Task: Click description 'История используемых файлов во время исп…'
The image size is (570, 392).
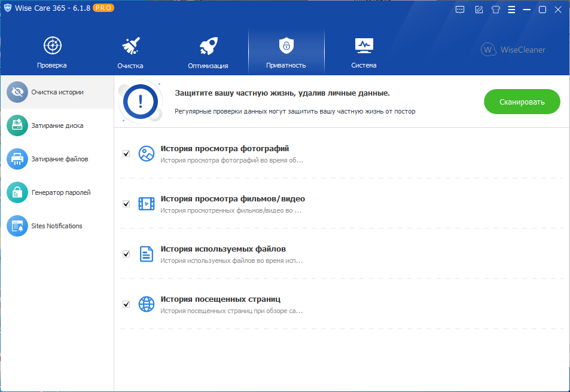Action: click(x=231, y=261)
